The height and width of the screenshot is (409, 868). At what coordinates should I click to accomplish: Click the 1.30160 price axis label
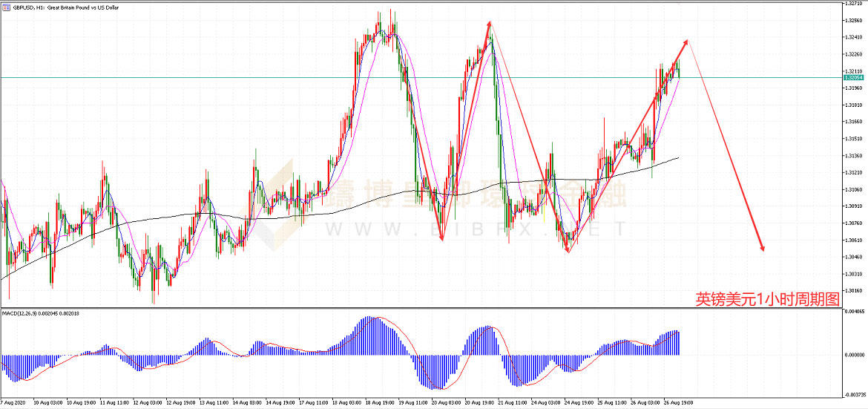[x=852, y=291]
